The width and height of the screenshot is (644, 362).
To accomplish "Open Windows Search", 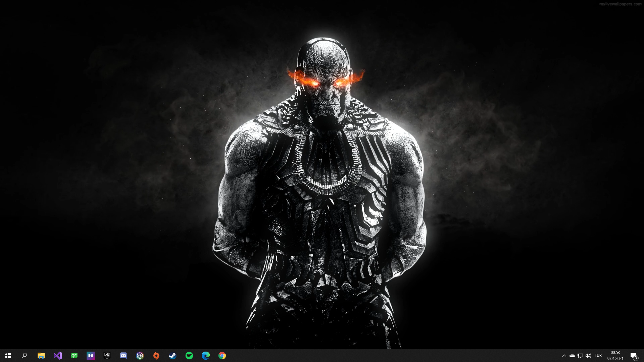I will (x=24, y=355).
